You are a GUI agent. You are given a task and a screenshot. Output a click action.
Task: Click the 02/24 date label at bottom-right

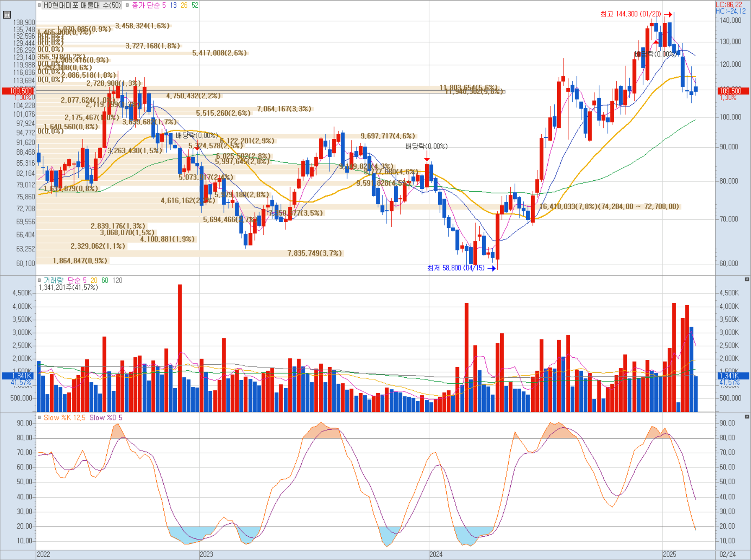pos(728,554)
